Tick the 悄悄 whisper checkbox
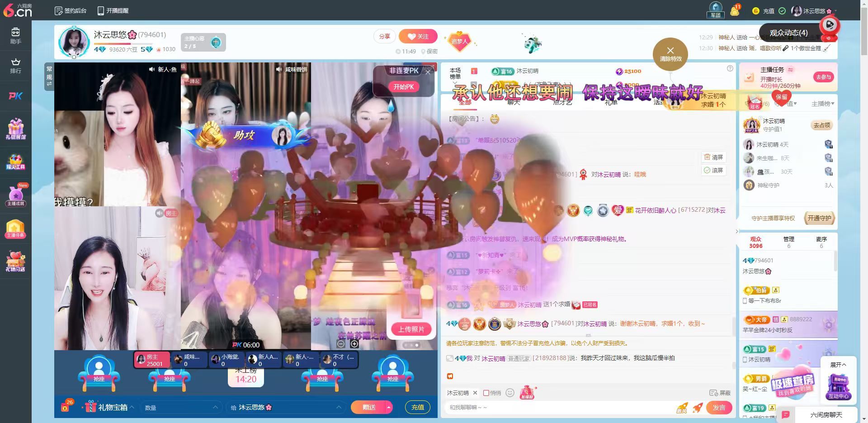This screenshot has width=868, height=423. point(486,393)
